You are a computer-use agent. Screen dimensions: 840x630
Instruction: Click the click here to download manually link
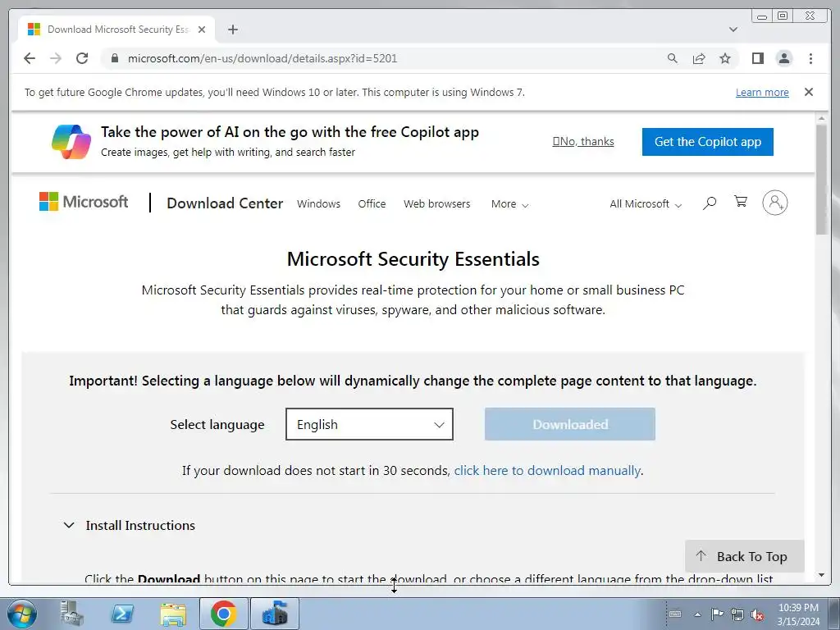click(547, 470)
